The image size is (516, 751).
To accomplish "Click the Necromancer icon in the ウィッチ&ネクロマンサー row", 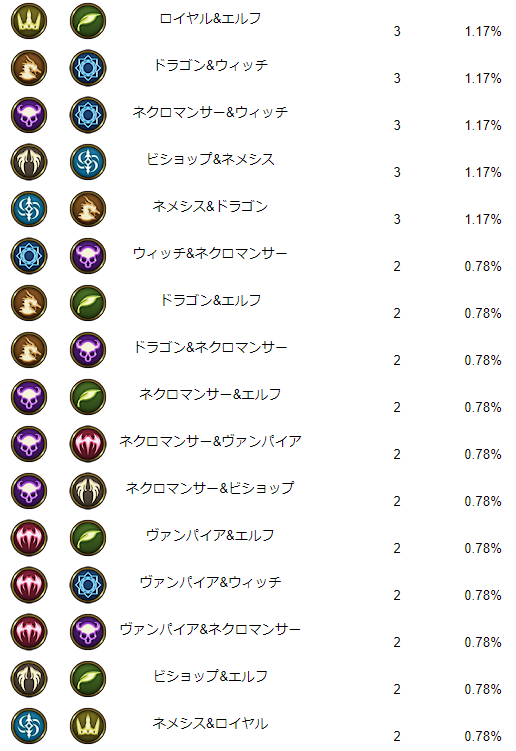I will point(88,256).
